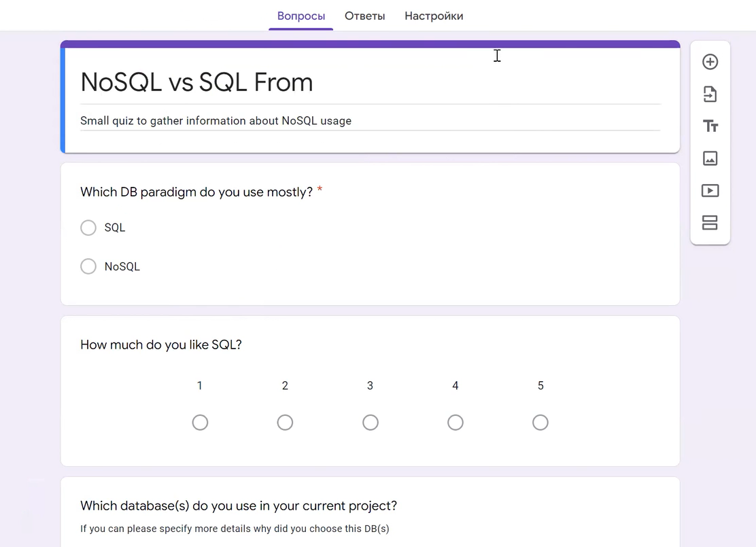Open the Настройки tab
The image size is (756, 547).
pos(434,16)
